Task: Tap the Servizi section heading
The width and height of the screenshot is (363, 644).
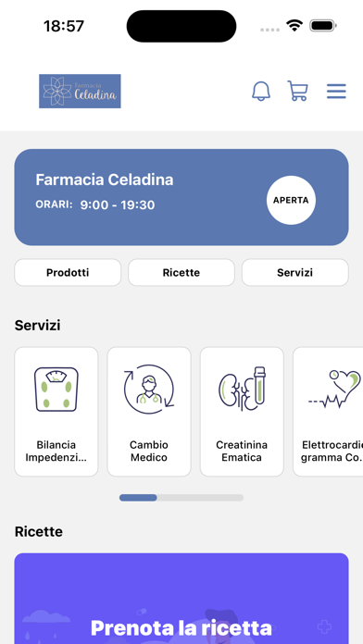Action: [37, 326]
